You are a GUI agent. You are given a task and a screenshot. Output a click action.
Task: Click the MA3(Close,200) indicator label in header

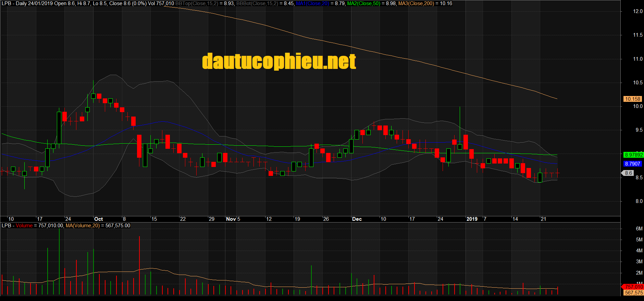tap(416, 3)
